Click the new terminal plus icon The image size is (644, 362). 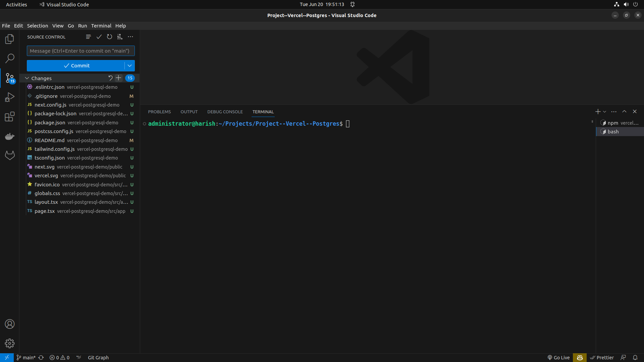click(598, 112)
